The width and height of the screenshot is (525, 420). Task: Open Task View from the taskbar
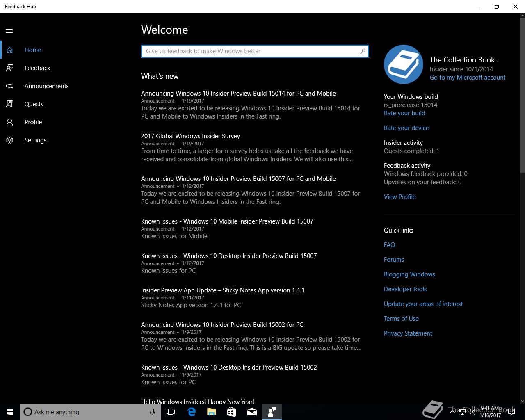pos(171,412)
